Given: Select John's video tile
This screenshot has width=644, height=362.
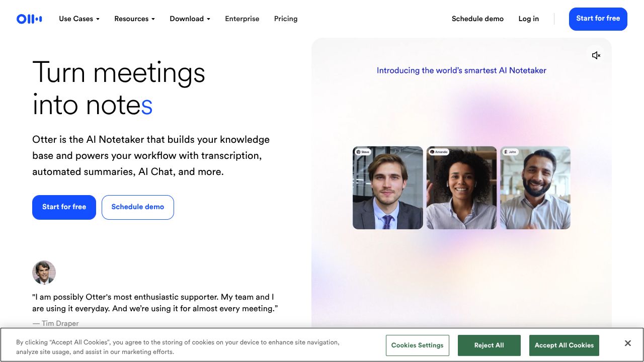Looking at the screenshot, I should [x=535, y=188].
